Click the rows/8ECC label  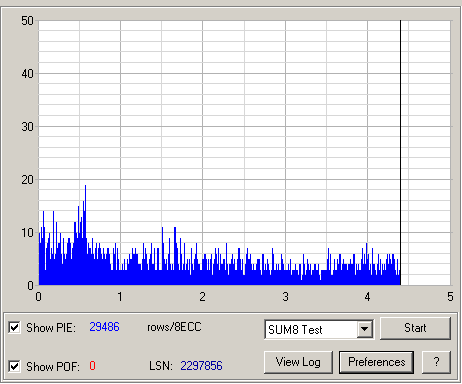tap(174, 327)
